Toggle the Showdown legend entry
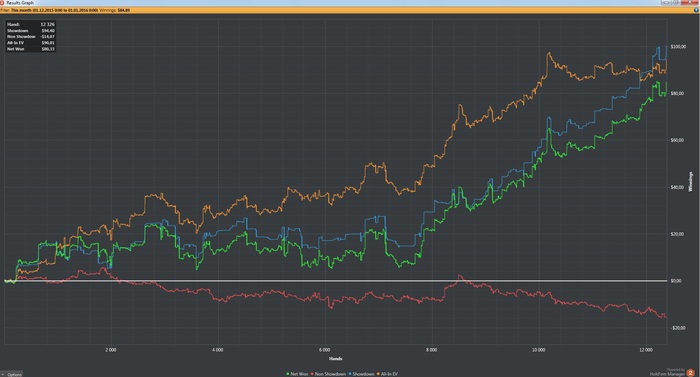700x377 pixels. click(361, 374)
